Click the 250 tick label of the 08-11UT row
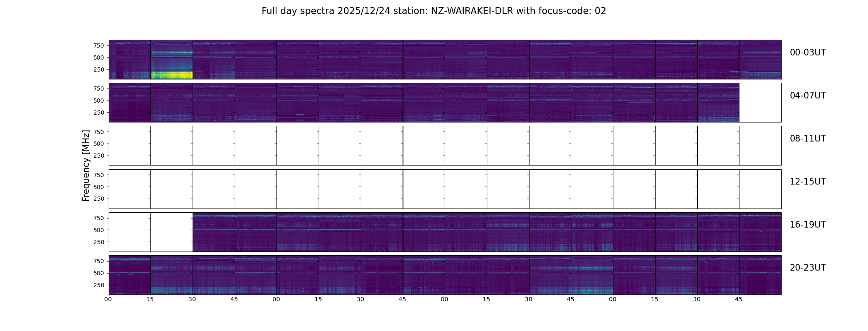 (x=99, y=156)
